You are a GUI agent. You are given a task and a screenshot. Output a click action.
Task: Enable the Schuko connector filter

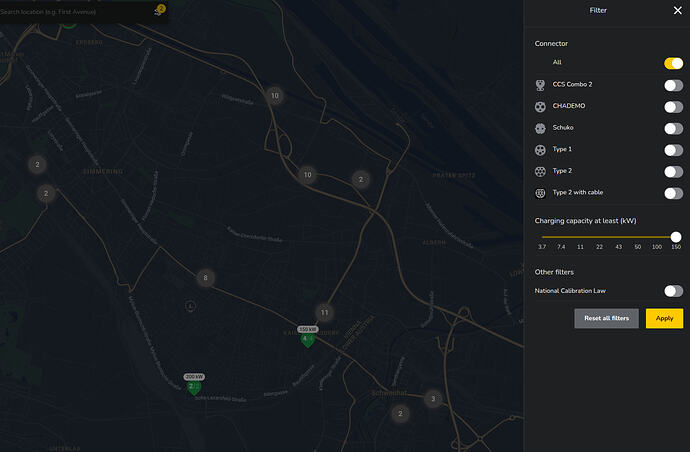pos(673,128)
